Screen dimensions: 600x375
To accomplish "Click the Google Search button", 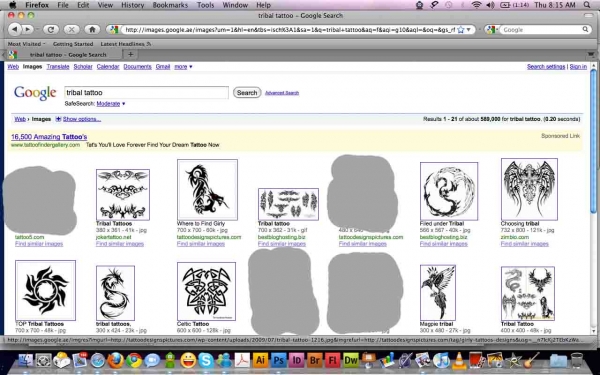I will tap(247, 93).
